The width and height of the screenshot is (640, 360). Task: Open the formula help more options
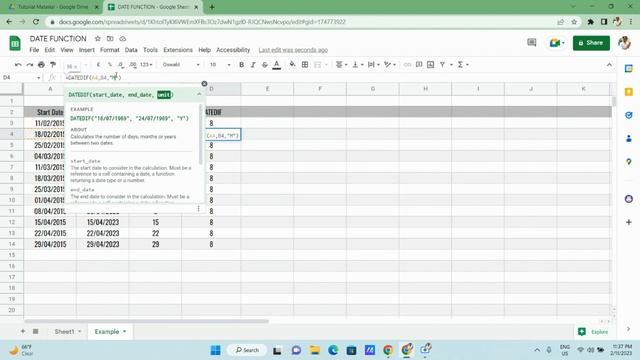click(198, 209)
